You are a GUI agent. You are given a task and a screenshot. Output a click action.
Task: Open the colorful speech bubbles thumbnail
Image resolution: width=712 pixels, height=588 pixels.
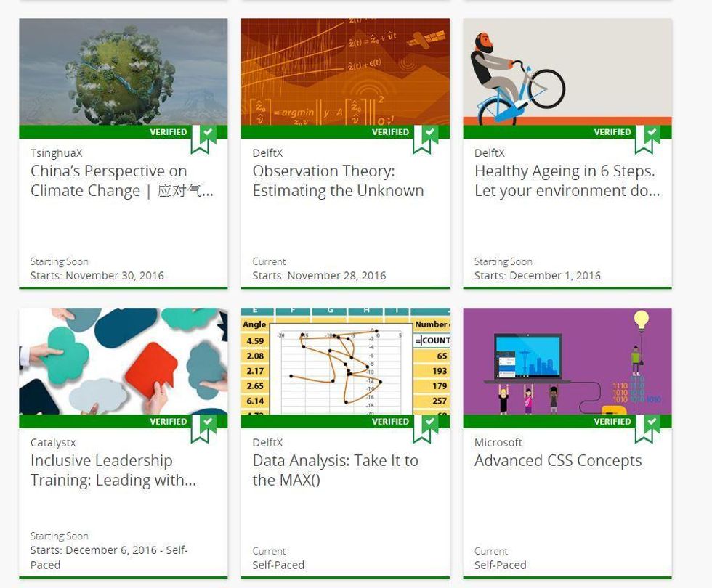tap(123, 361)
